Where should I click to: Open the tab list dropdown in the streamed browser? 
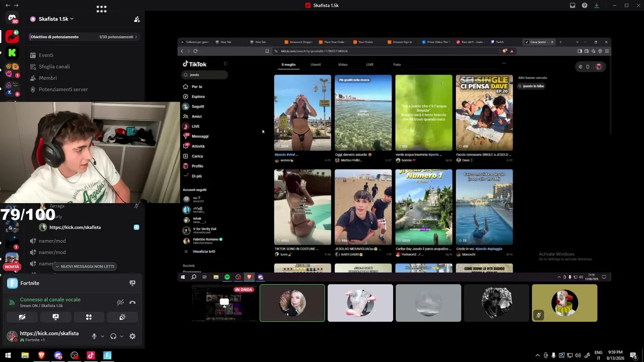(577, 42)
